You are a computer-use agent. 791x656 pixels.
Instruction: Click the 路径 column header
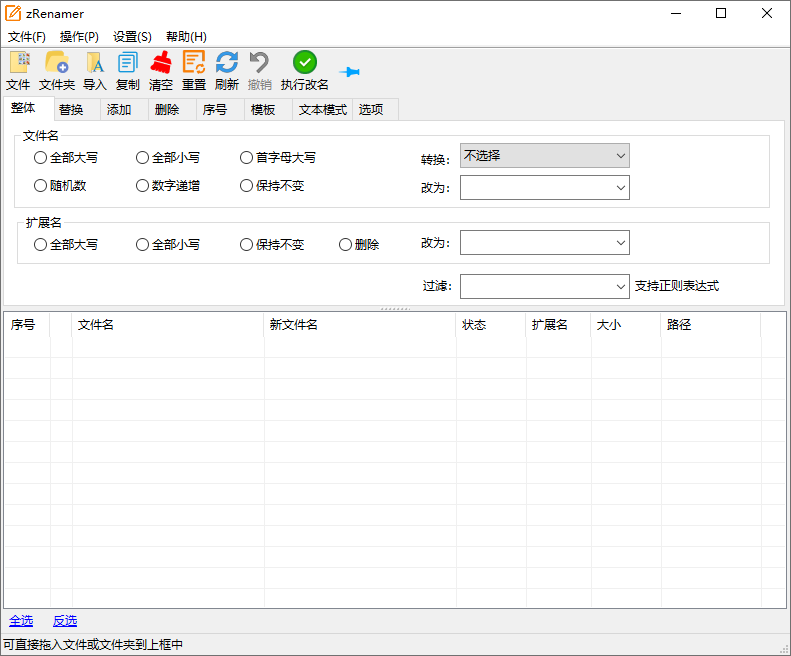[x=711, y=324]
